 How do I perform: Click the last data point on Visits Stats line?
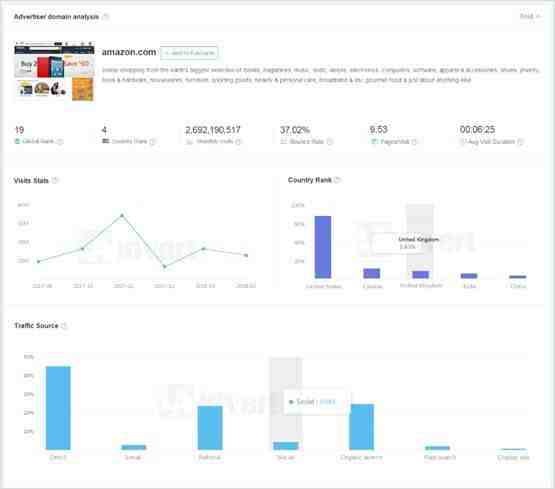[246, 255]
